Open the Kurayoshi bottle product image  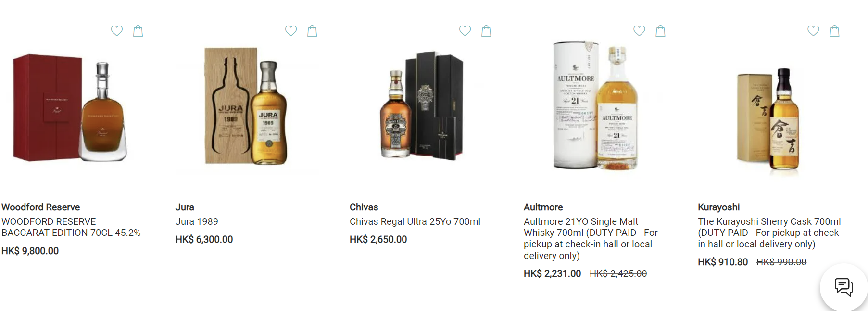tap(769, 119)
